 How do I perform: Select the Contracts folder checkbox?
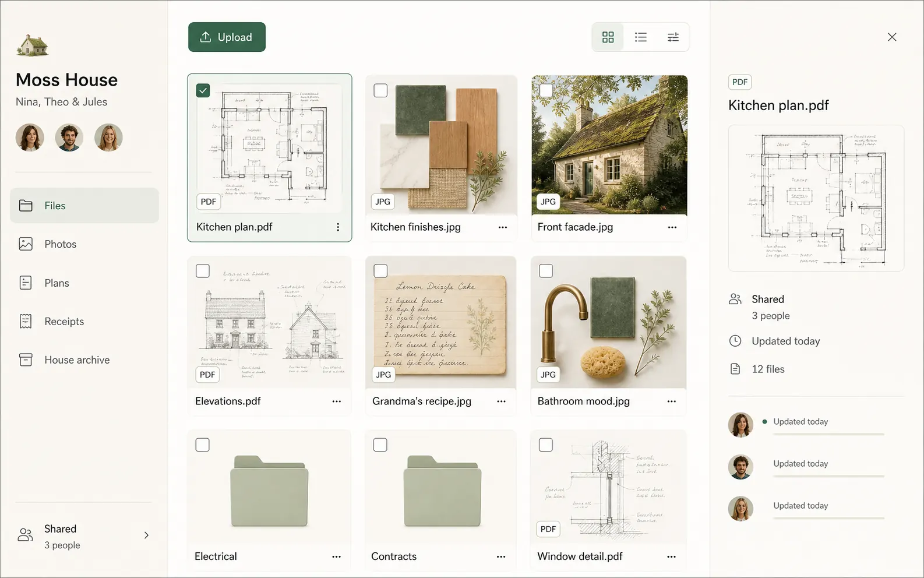[x=380, y=445]
